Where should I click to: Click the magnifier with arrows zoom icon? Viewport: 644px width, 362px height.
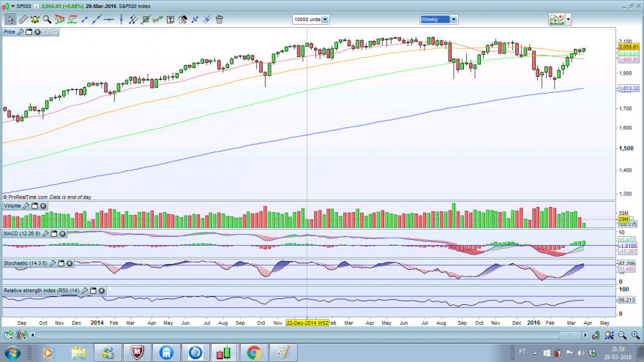[x=609, y=336]
